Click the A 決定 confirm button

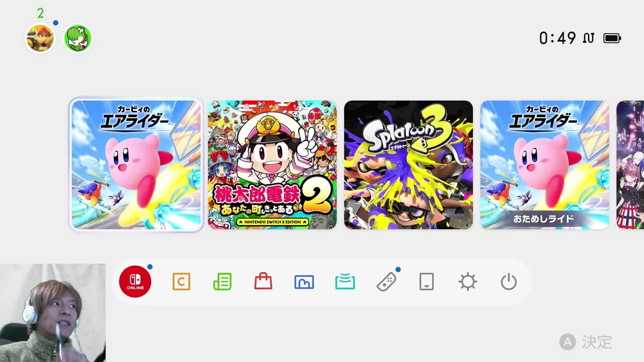(586, 342)
